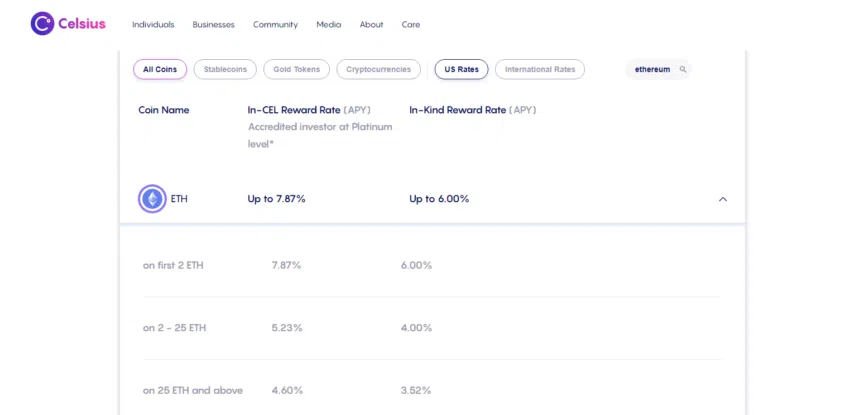Viewport: 850px width, 415px height.
Task: Click the ETH coin name label
Action: [179, 199]
